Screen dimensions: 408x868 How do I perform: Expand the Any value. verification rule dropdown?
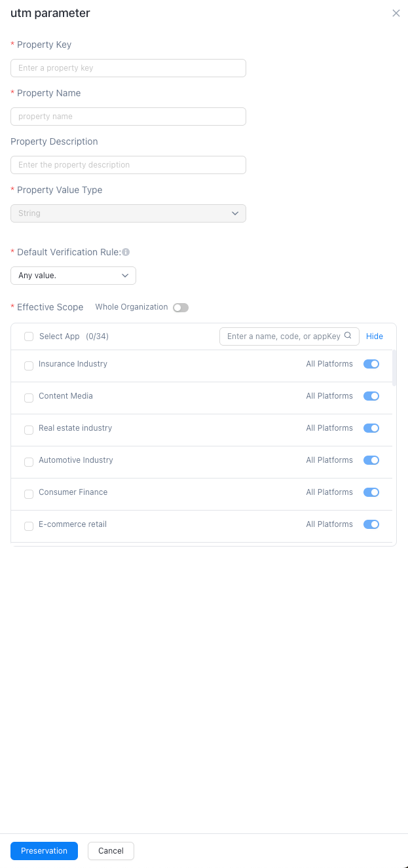(x=73, y=276)
